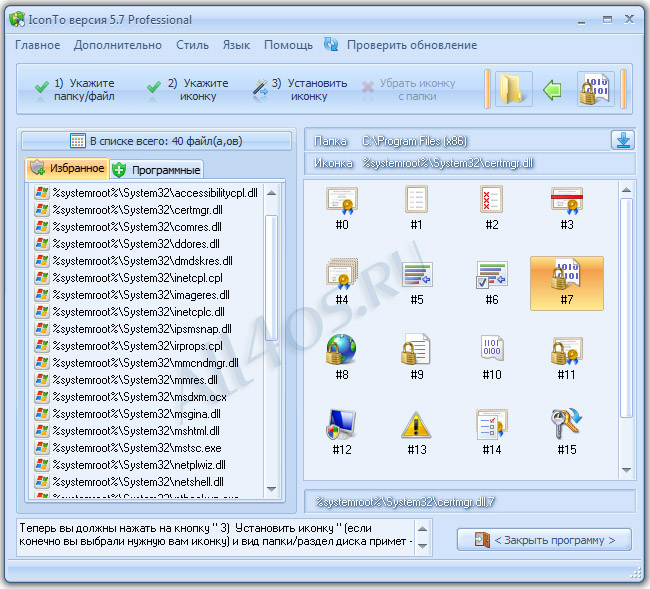
Task: Click icon grid scrollbar up arrow
Action: pos(626,189)
